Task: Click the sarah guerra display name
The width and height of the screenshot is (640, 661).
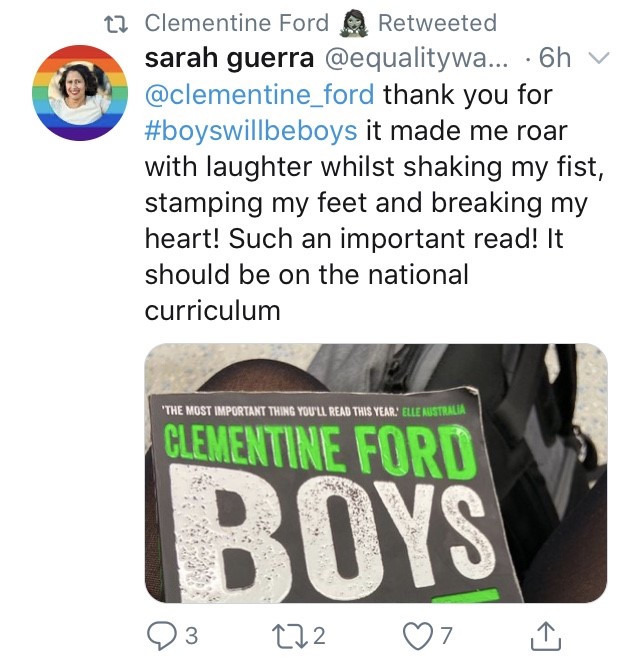Action: [227, 59]
